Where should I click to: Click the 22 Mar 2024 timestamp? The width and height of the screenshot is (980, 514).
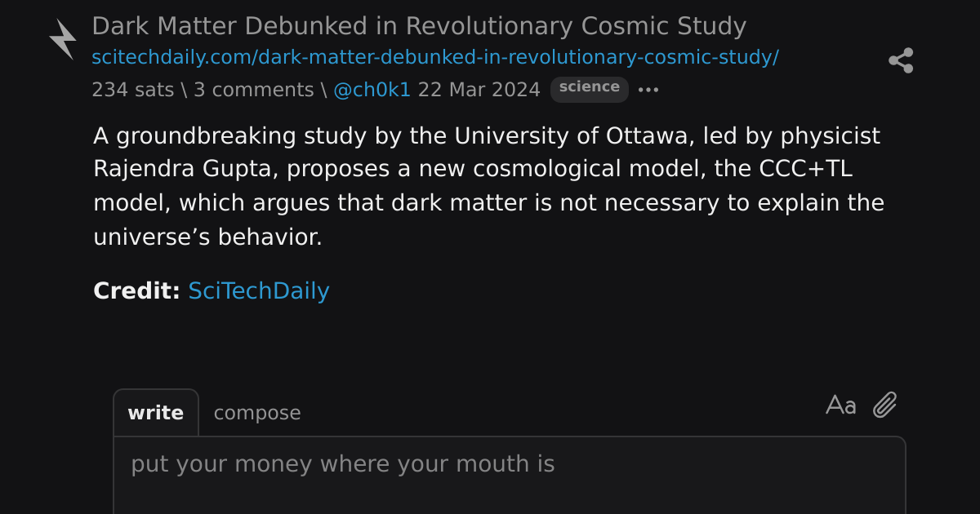[x=479, y=90]
